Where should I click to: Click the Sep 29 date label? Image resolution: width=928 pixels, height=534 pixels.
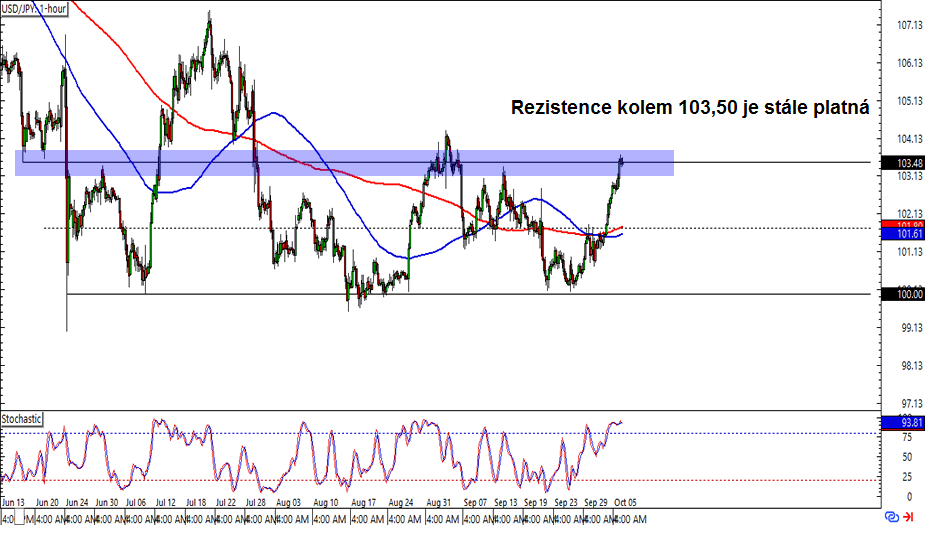point(595,502)
